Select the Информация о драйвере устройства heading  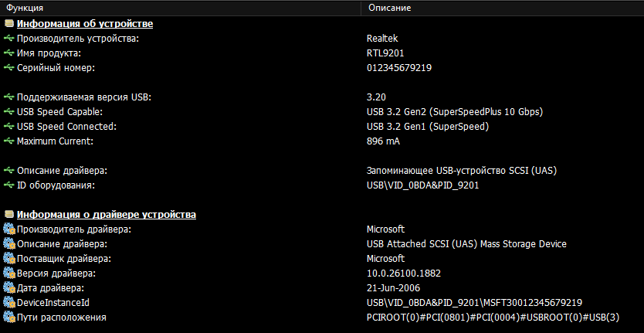[106, 215]
